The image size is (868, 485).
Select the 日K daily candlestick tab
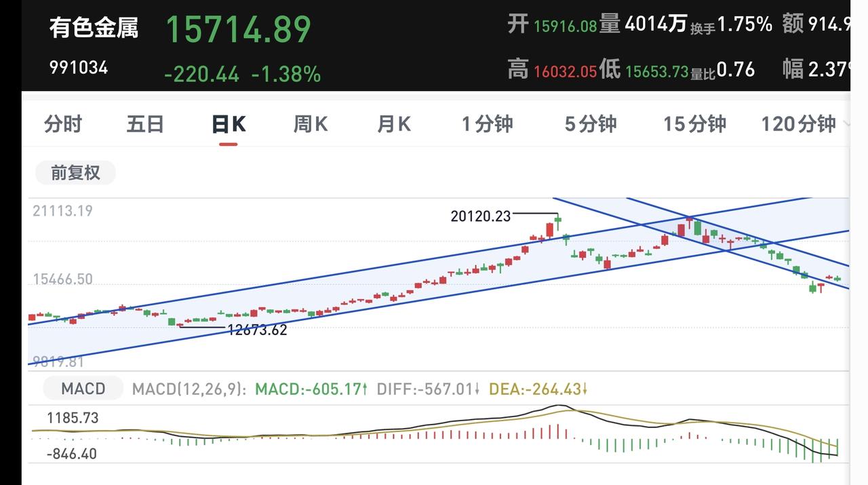(x=229, y=124)
